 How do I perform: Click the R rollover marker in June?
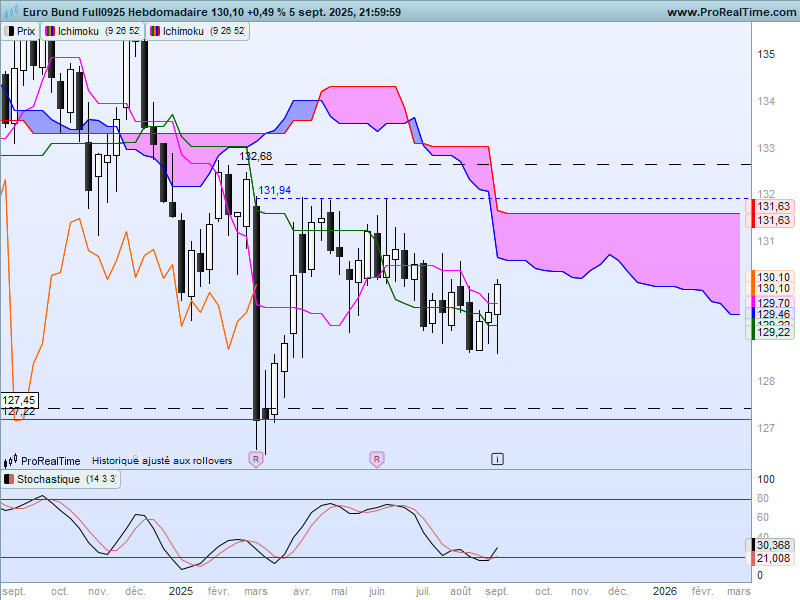click(x=377, y=459)
